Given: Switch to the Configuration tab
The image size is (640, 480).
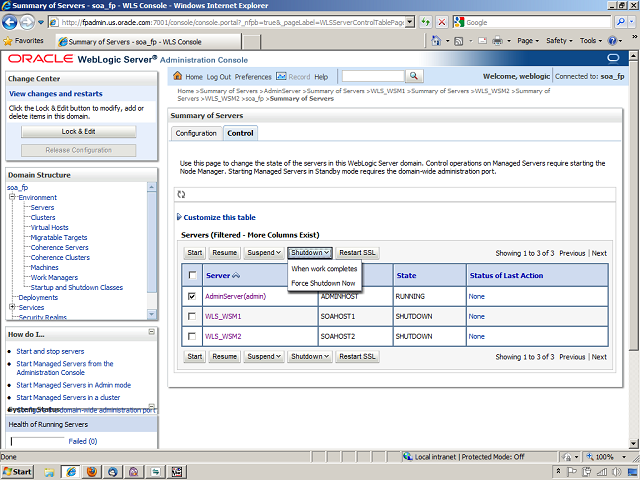Looking at the screenshot, I should 196,133.
